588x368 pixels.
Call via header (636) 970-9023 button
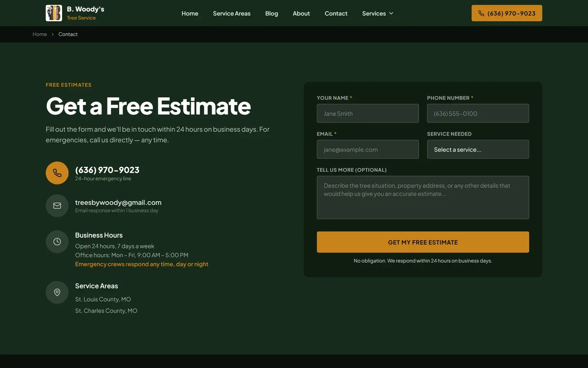click(x=507, y=13)
